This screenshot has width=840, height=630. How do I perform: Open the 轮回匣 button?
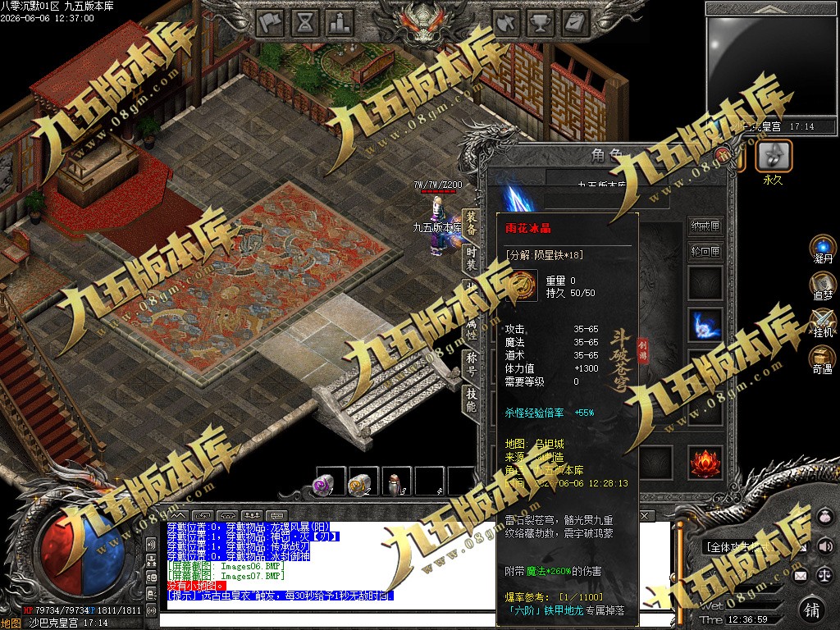(x=705, y=251)
